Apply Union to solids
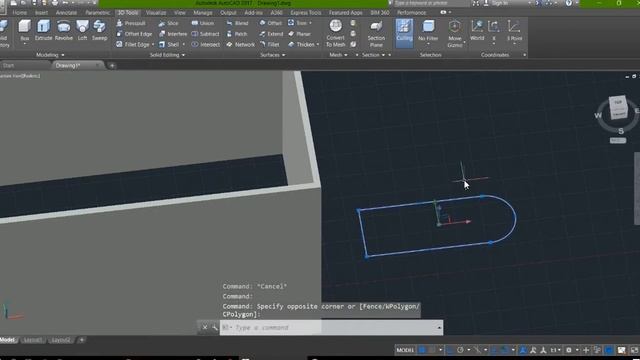The width and height of the screenshot is (640, 360). coord(203,23)
